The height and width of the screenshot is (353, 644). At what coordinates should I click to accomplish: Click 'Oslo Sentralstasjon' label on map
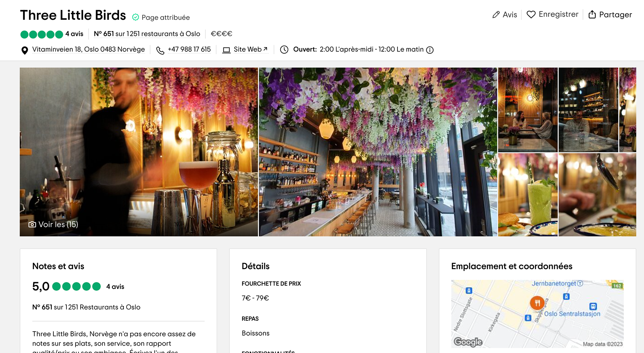pyautogui.click(x=572, y=314)
